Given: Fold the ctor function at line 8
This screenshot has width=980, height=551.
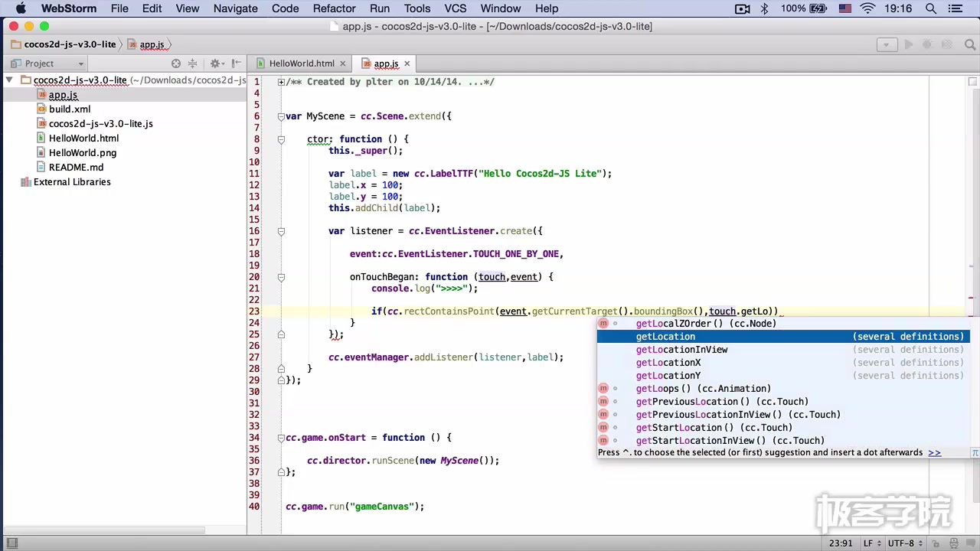Looking at the screenshot, I should click(281, 139).
